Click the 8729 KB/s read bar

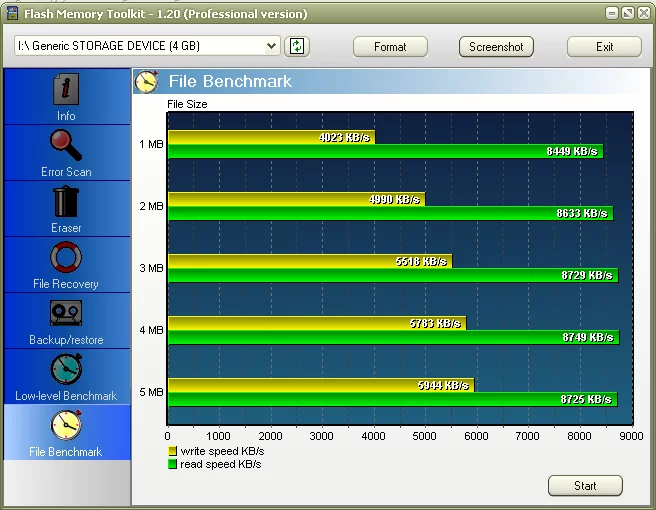click(393, 275)
